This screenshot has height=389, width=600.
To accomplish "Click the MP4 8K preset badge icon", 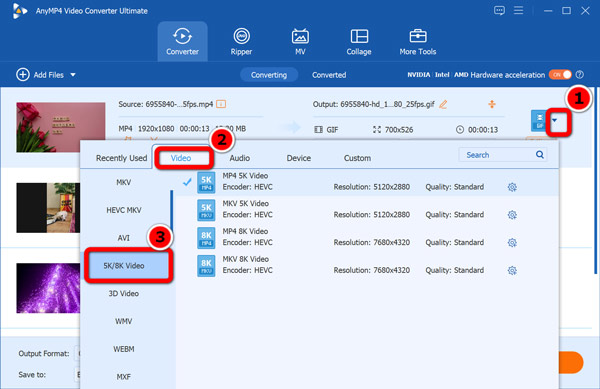I will (206, 238).
